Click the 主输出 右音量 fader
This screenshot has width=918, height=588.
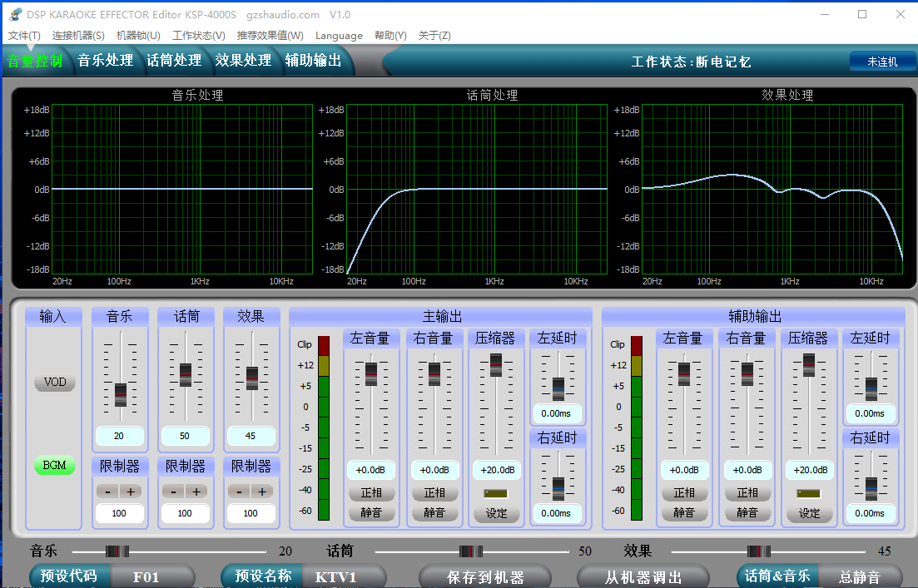point(434,374)
